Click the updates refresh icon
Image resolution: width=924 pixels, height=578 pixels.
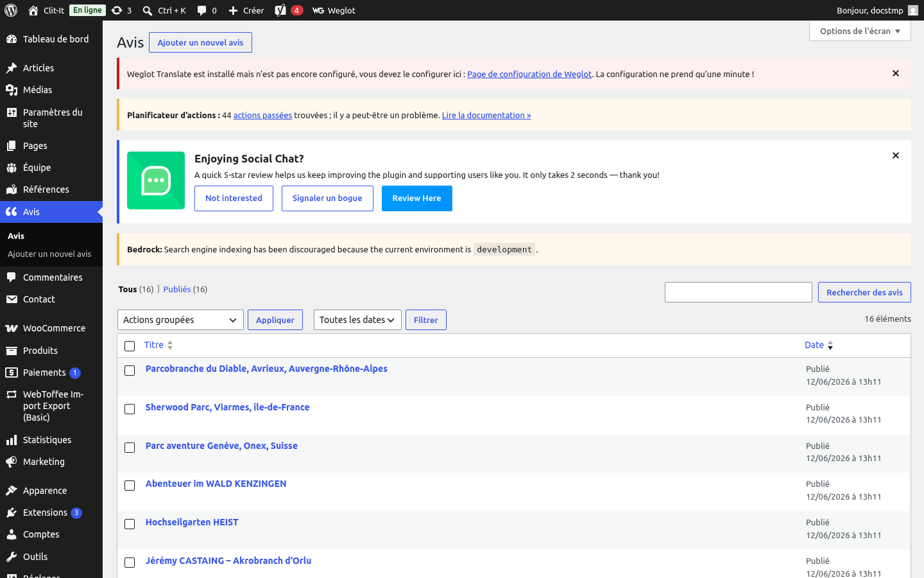tap(116, 10)
